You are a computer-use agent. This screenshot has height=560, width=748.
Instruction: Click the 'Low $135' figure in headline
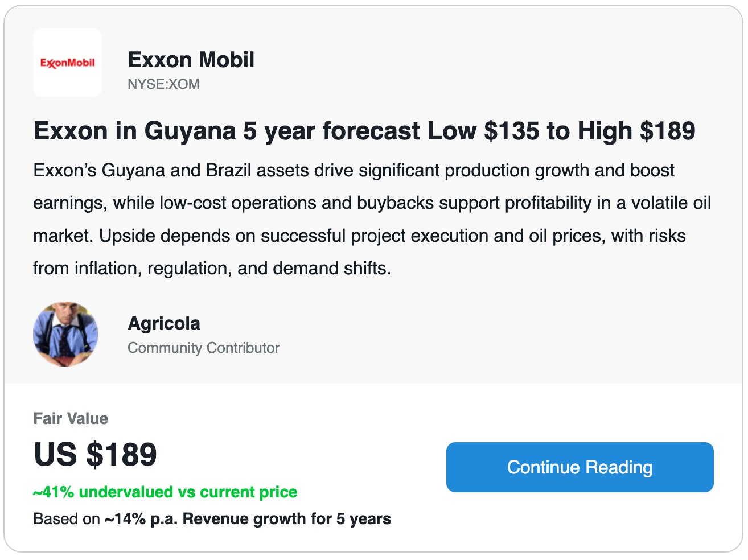click(483, 131)
